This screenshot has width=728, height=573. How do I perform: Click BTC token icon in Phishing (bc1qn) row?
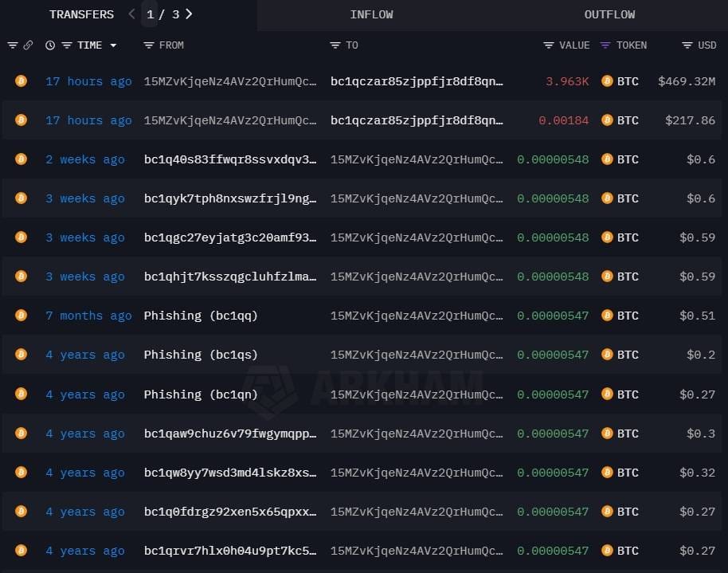(607, 394)
